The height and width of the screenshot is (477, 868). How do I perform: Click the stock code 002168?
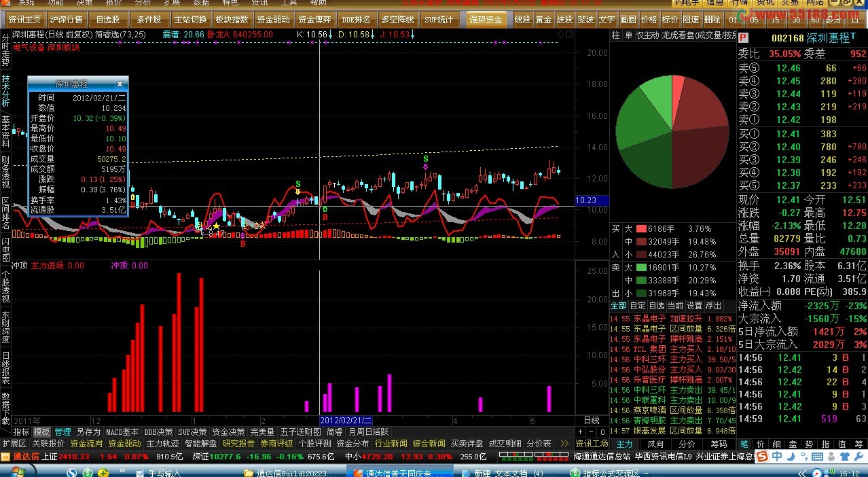787,38
